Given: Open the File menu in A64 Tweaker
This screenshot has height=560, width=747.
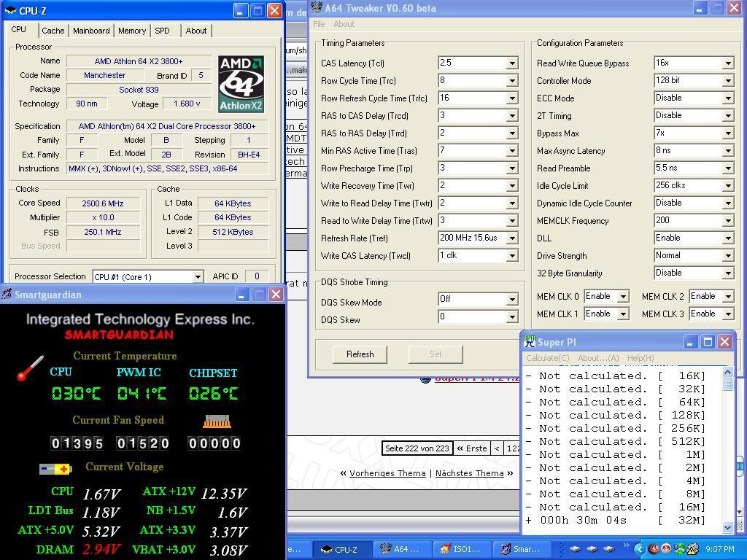Looking at the screenshot, I should click(319, 24).
